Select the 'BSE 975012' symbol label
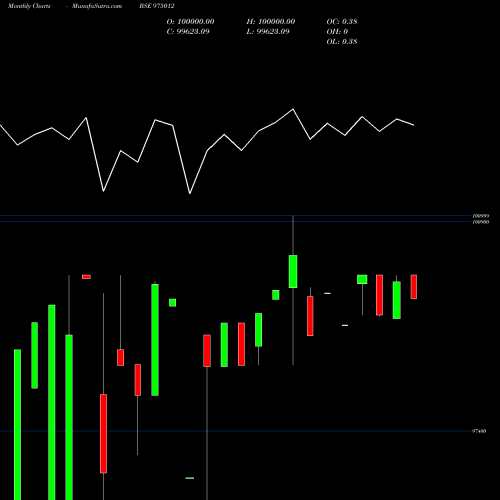500x500 pixels. [x=157, y=6]
